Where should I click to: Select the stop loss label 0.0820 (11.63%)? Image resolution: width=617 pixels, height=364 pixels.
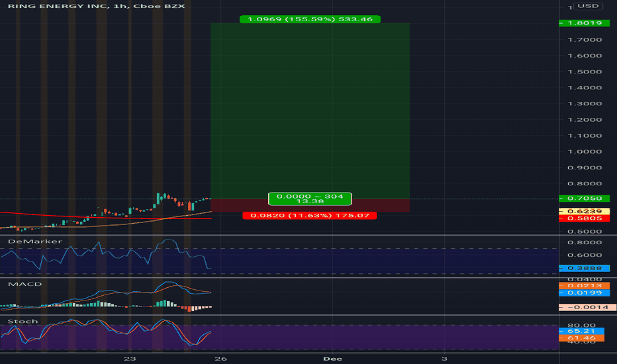(309, 215)
